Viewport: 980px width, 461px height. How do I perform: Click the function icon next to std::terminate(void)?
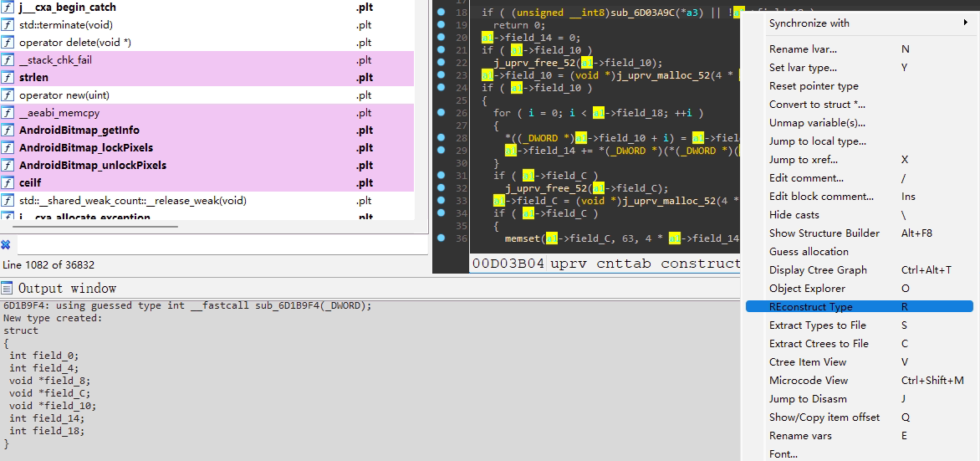pos(8,25)
